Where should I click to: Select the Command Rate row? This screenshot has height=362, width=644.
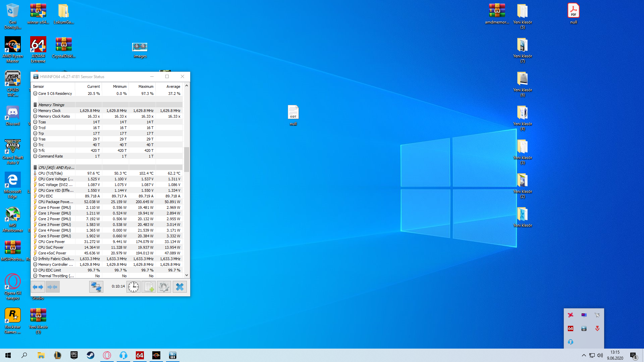click(107, 156)
